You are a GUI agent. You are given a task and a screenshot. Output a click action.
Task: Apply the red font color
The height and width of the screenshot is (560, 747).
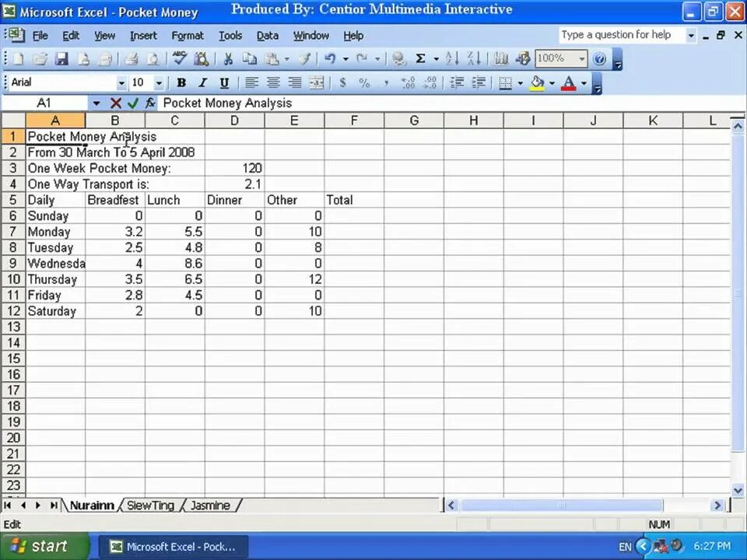[569, 83]
